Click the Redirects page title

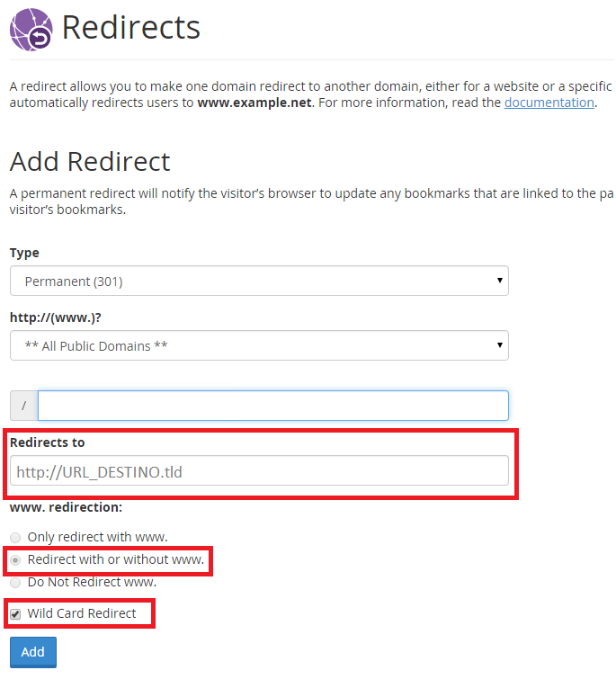coord(130,29)
